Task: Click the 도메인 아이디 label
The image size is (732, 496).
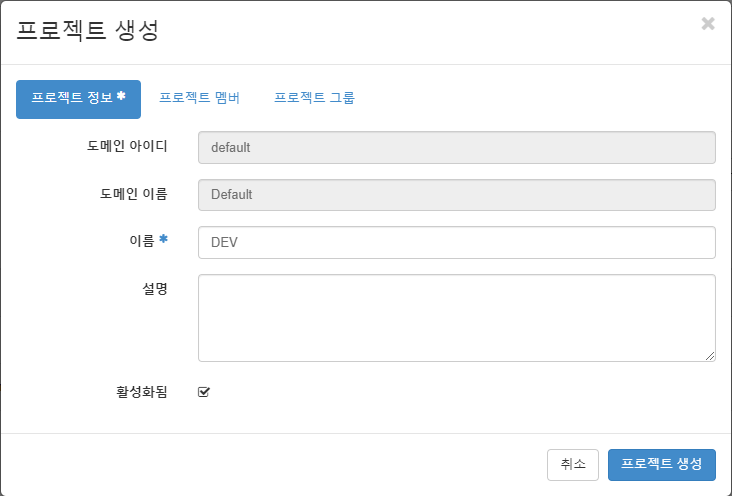Action: [127, 146]
